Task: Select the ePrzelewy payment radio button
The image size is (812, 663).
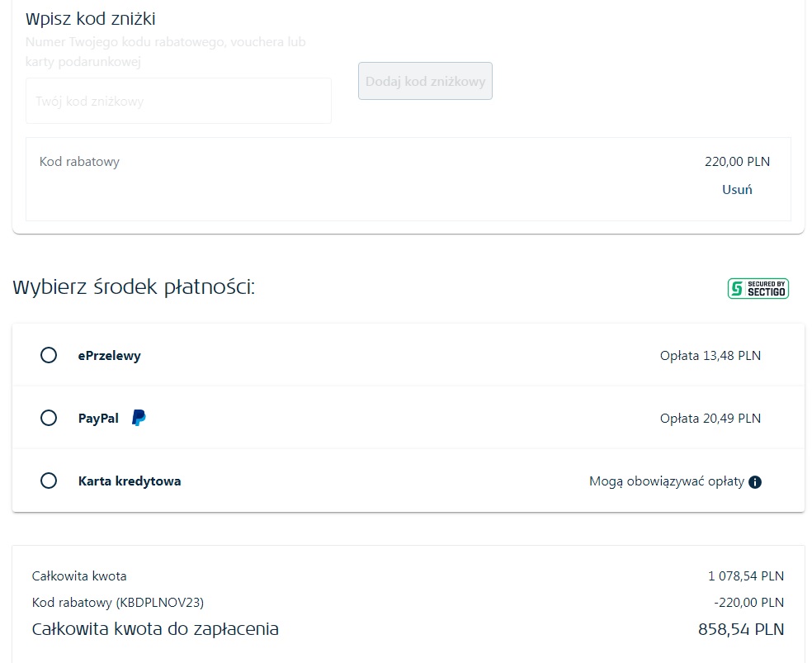Action: [49, 355]
